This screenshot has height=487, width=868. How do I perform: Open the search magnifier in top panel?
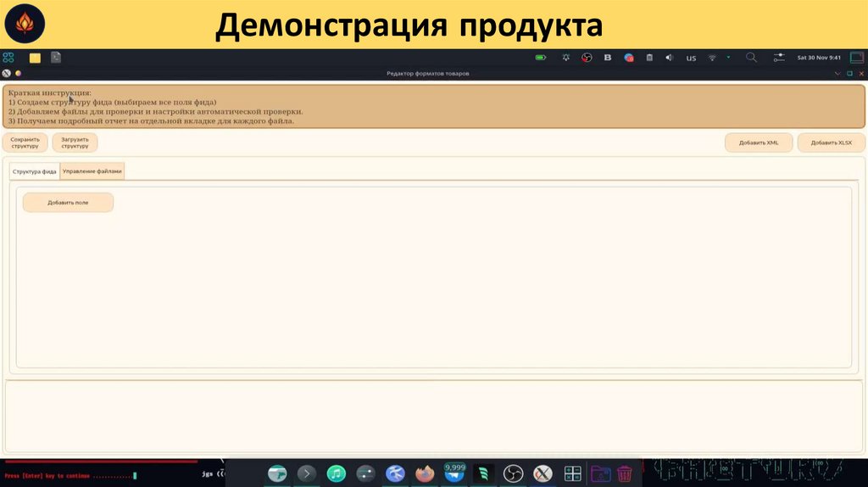[751, 58]
